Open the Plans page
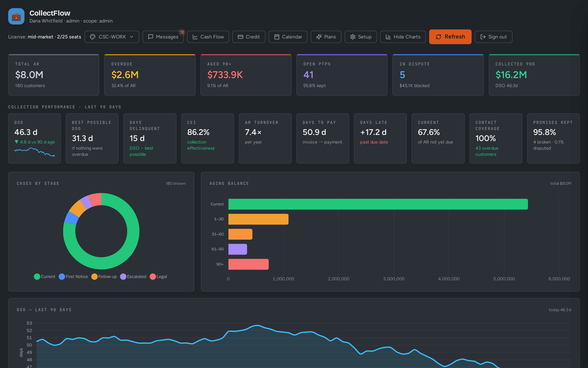This screenshot has width=588, height=368. point(326,37)
